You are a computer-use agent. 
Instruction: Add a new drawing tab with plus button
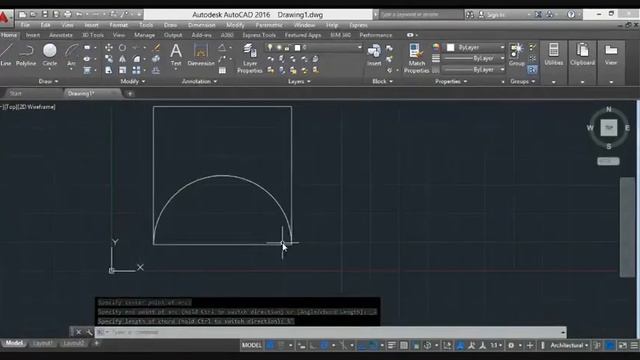pos(130,93)
